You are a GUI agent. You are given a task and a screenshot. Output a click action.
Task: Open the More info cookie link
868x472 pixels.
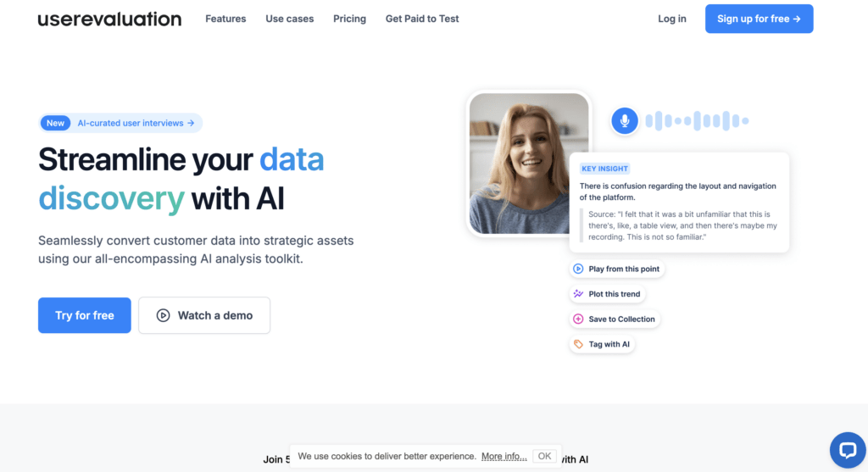tap(504, 457)
